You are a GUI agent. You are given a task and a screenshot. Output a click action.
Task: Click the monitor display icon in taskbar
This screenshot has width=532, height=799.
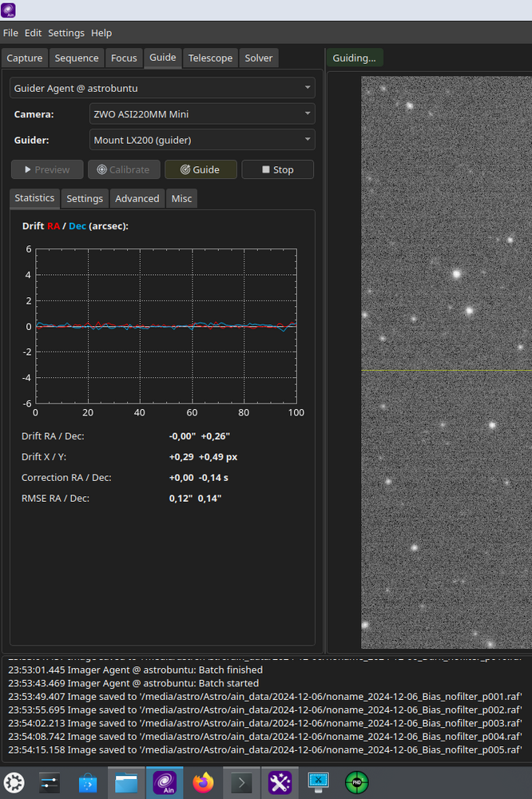pyautogui.click(x=318, y=782)
